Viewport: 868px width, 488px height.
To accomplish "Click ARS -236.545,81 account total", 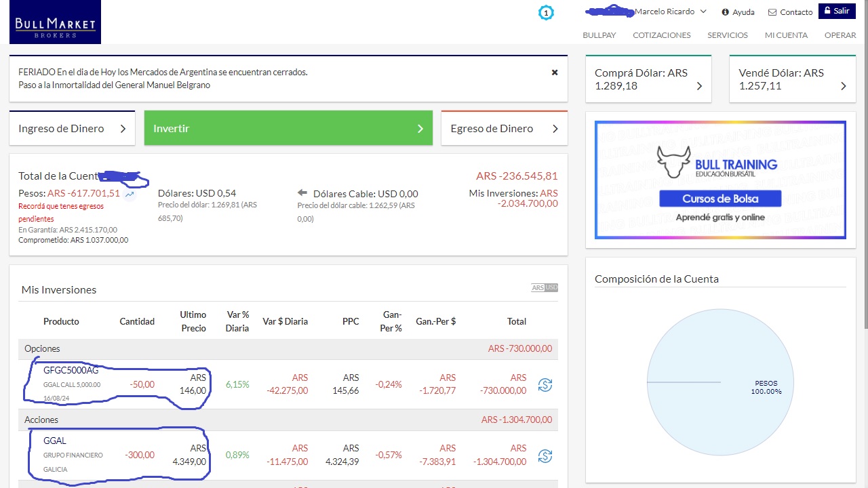I will point(517,176).
